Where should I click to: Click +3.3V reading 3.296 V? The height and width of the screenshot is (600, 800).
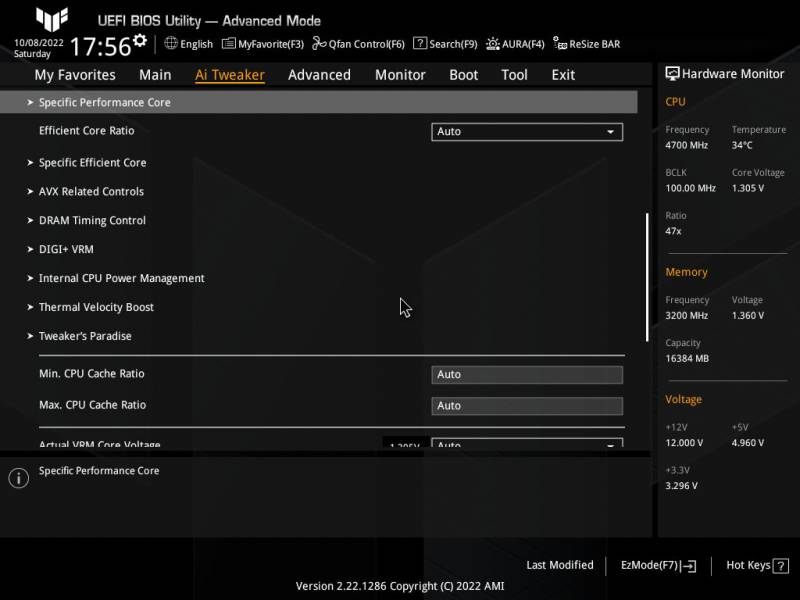point(681,485)
